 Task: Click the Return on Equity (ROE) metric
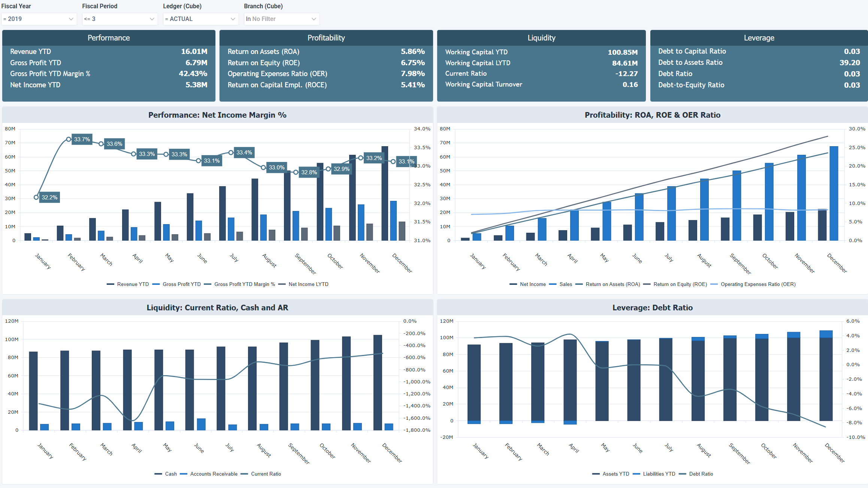click(x=263, y=63)
